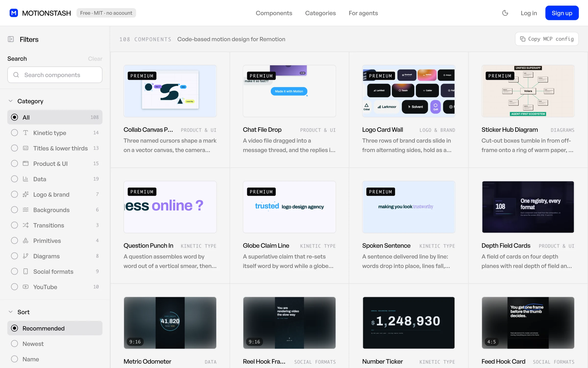Click the Log in link
The width and height of the screenshot is (588, 368).
click(529, 13)
